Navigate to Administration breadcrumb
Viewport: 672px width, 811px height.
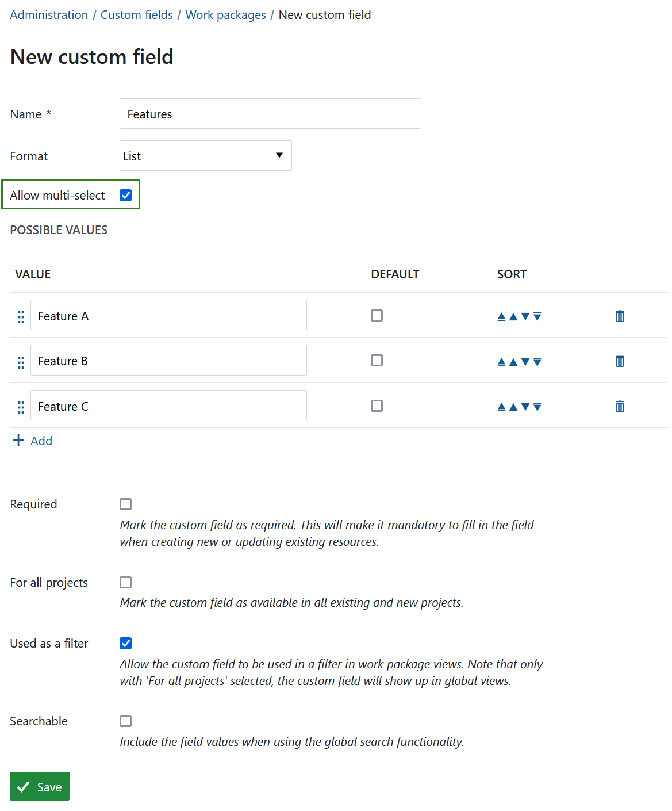coord(49,15)
